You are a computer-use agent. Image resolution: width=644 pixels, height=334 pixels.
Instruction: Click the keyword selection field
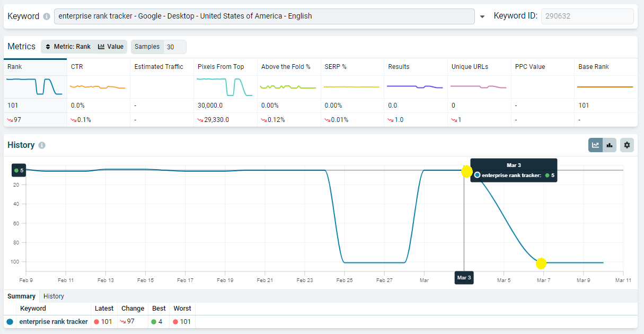pyautogui.click(x=264, y=16)
